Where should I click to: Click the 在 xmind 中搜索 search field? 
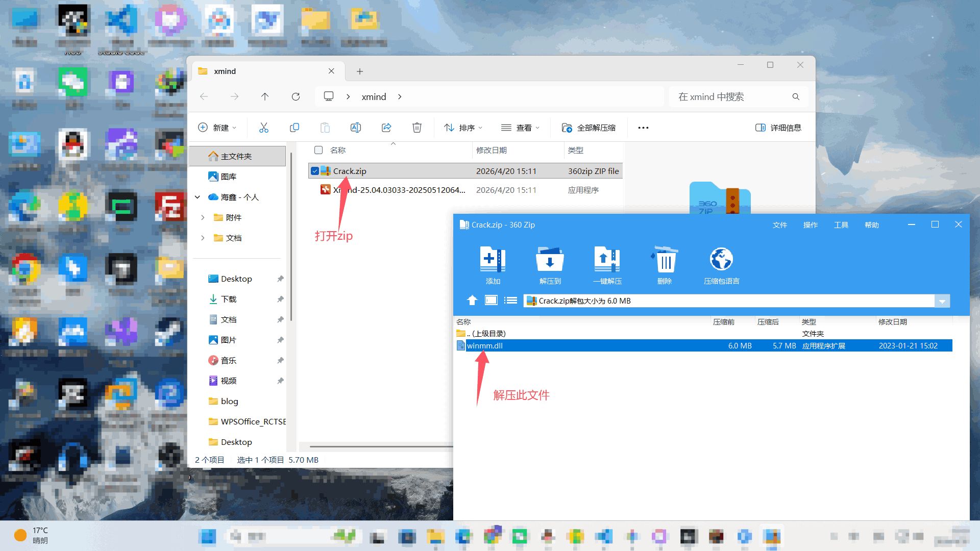pos(730,97)
